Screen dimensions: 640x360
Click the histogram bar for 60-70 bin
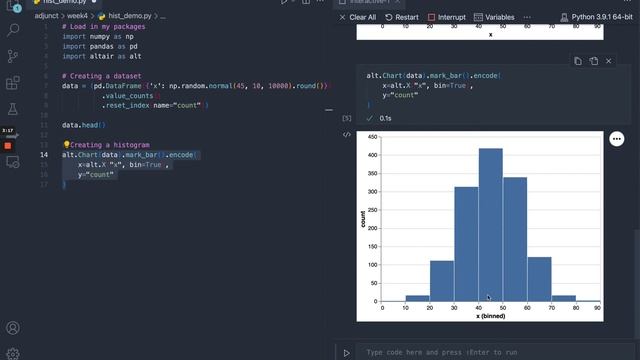(540, 279)
